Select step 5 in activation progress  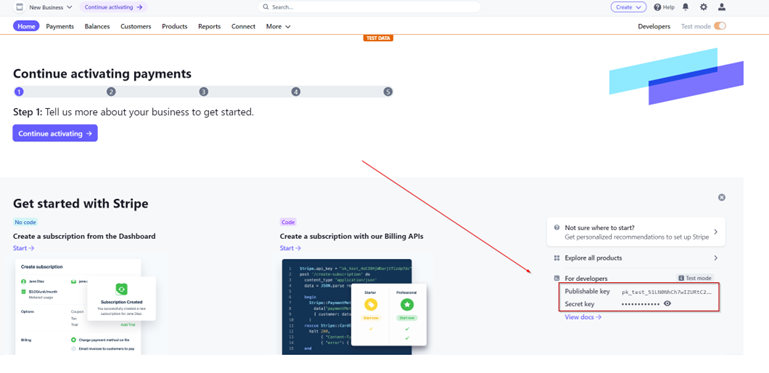[x=388, y=92]
